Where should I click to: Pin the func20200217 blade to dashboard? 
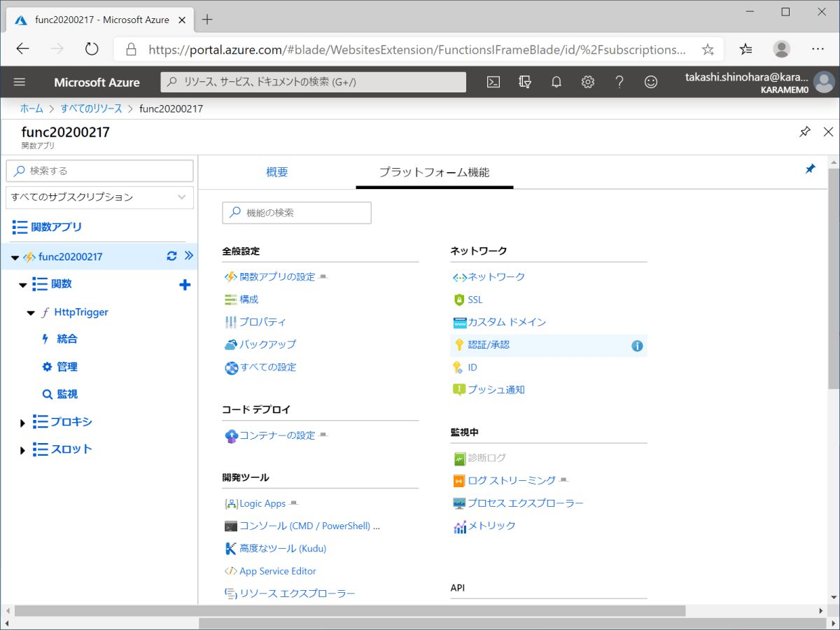coord(805,132)
